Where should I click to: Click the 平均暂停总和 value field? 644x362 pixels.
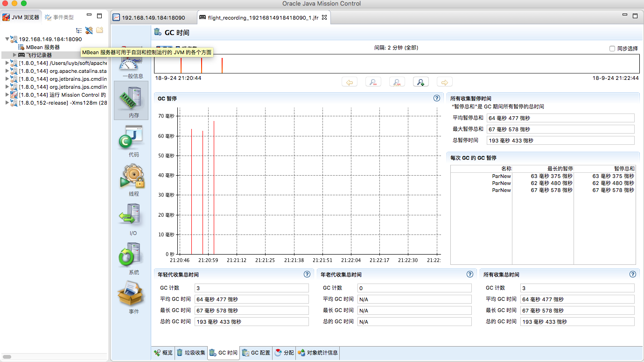click(560, 118)
